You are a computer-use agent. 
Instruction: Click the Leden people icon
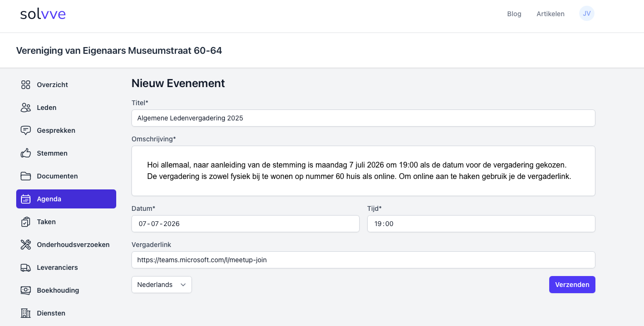(26, 108)
